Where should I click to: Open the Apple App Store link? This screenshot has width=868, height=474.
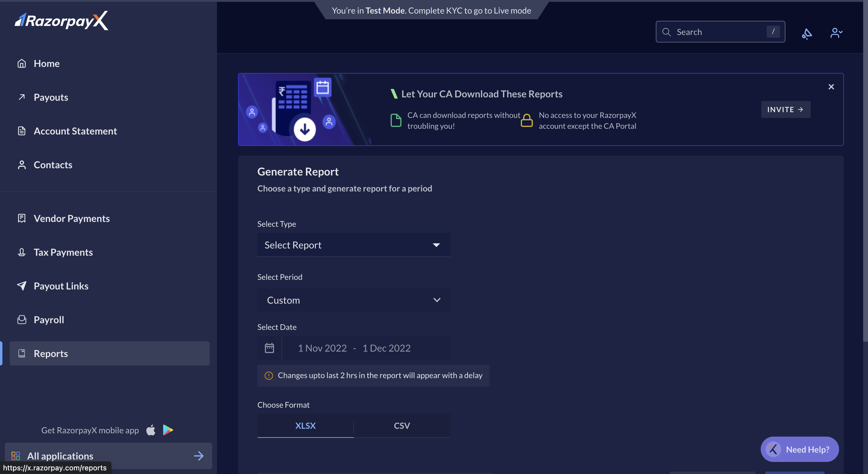click(x=151, y=430)
